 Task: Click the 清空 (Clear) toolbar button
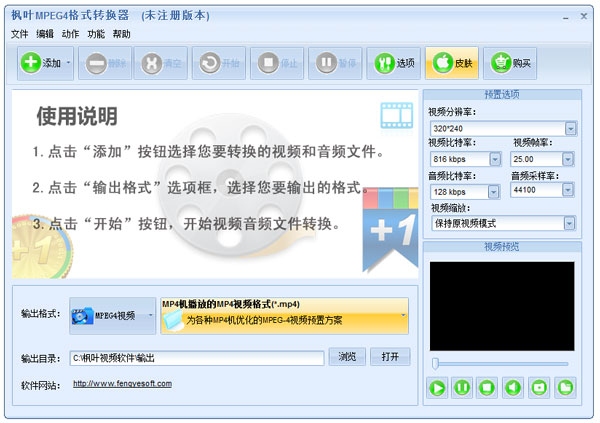[x=161, y=63]
